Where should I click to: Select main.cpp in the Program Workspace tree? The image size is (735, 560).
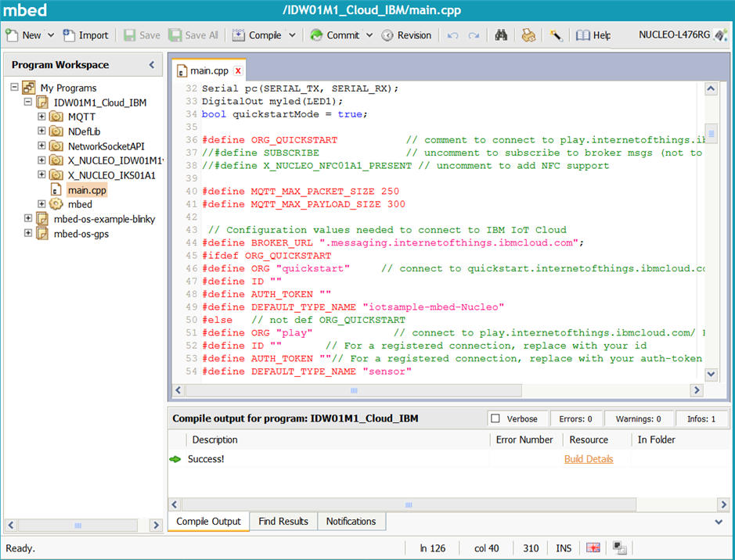click(x=86, y=190)
